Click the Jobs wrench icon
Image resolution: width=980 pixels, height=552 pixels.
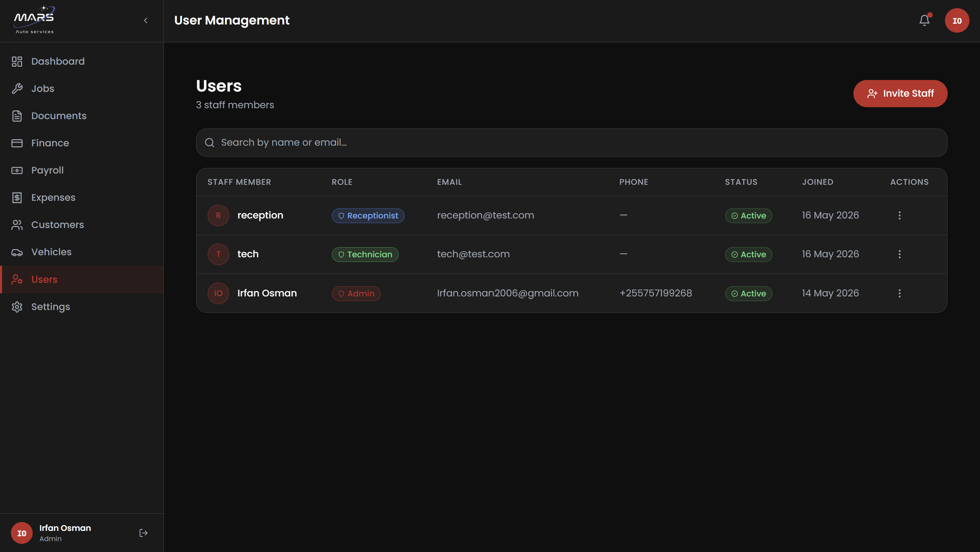17,88
